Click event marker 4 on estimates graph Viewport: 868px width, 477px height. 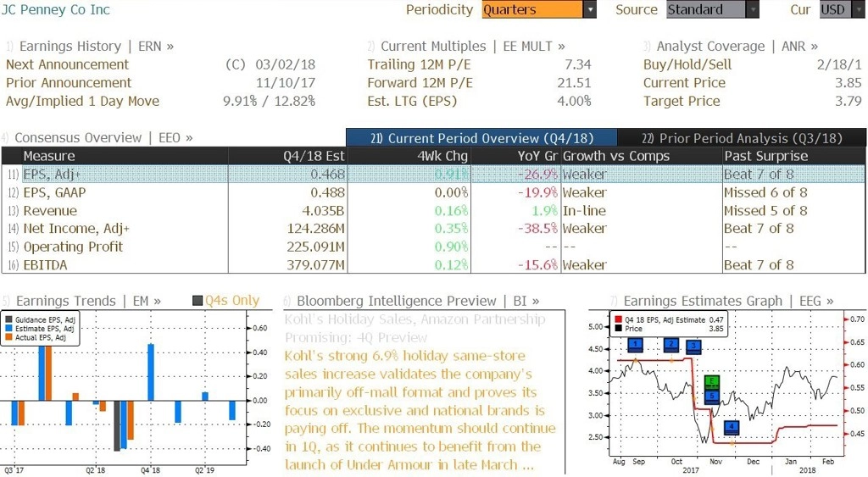[732, 427]
